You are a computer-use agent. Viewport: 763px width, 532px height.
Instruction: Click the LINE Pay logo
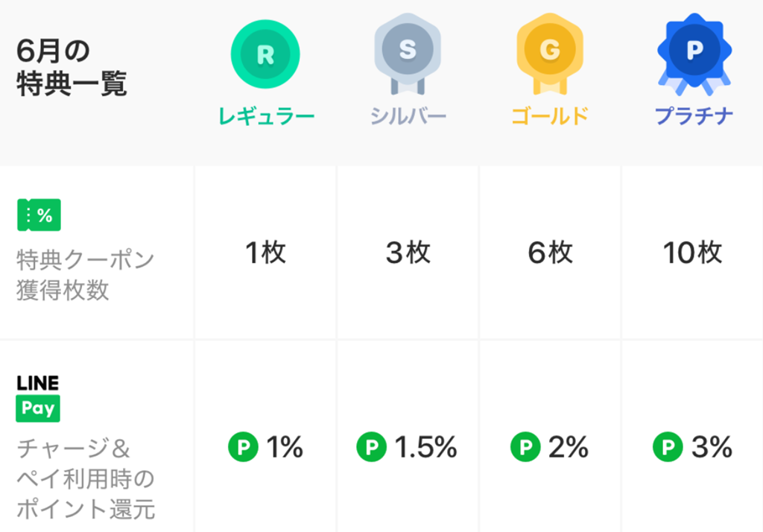[x=38, y=398]
